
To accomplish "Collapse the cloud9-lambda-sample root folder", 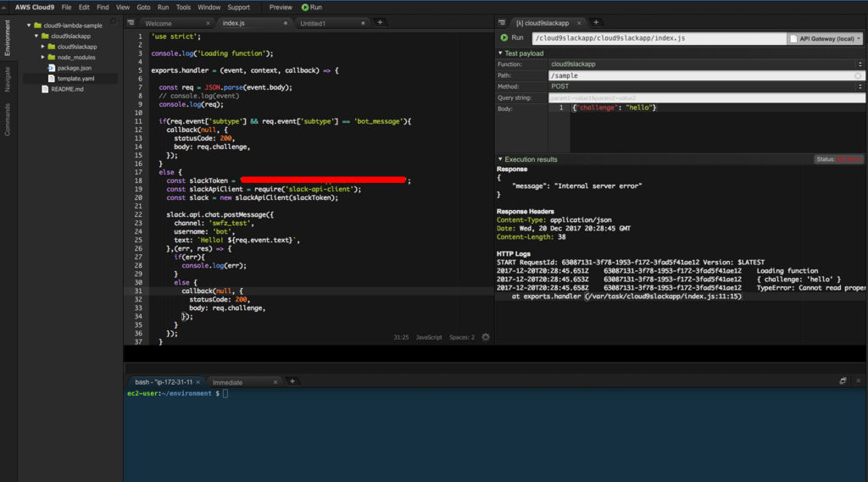I will (x=30, y=25).
